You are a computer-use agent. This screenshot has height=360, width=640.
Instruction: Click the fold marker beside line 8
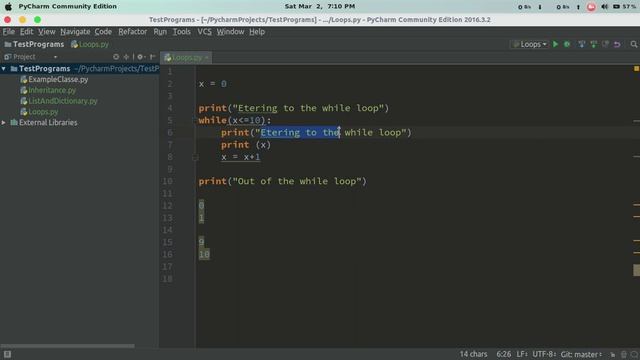click(195, 157)
